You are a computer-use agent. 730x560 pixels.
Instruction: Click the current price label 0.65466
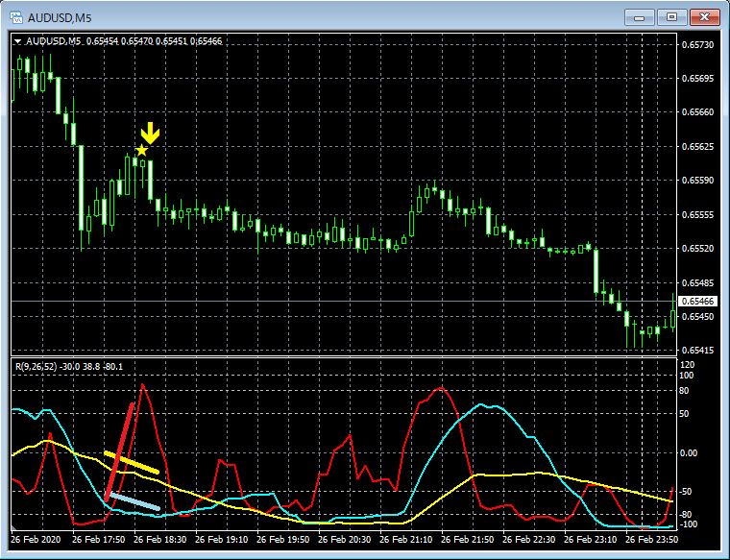pos(697,302)
